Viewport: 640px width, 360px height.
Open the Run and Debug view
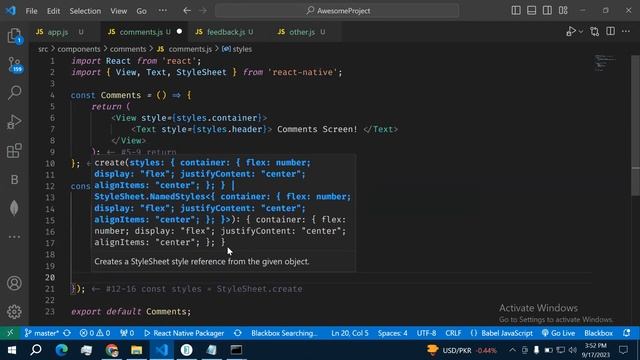click(14, 122)
